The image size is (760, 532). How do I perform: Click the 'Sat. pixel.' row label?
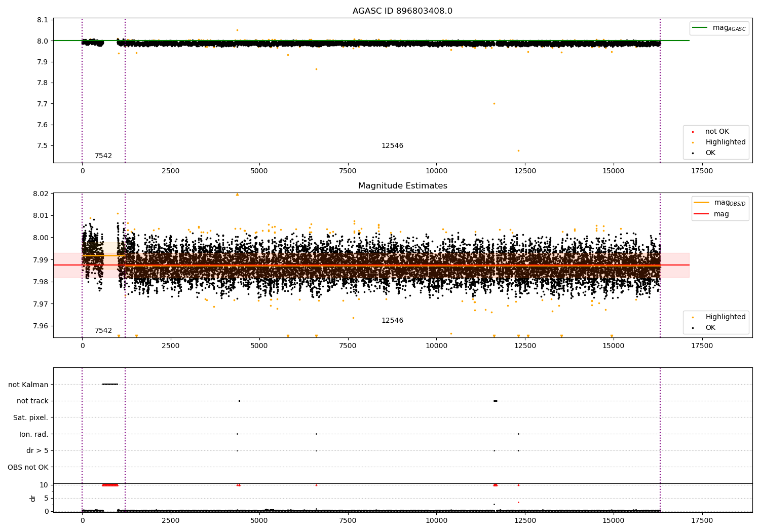(x=30, y=417)
